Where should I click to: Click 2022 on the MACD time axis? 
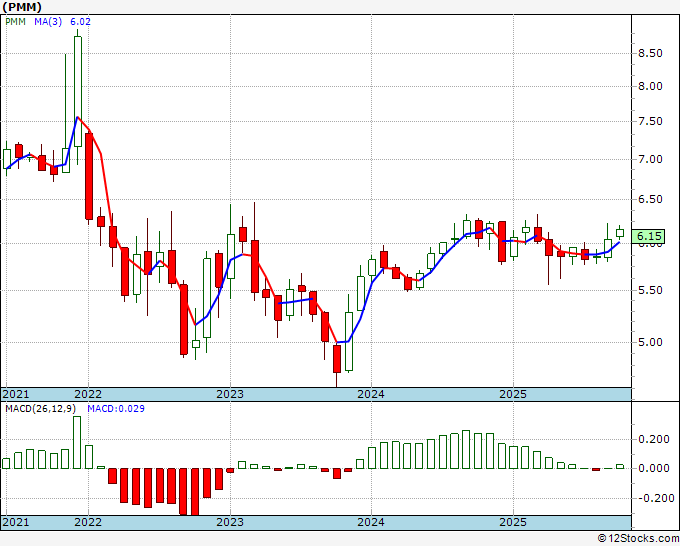[88, 522]
